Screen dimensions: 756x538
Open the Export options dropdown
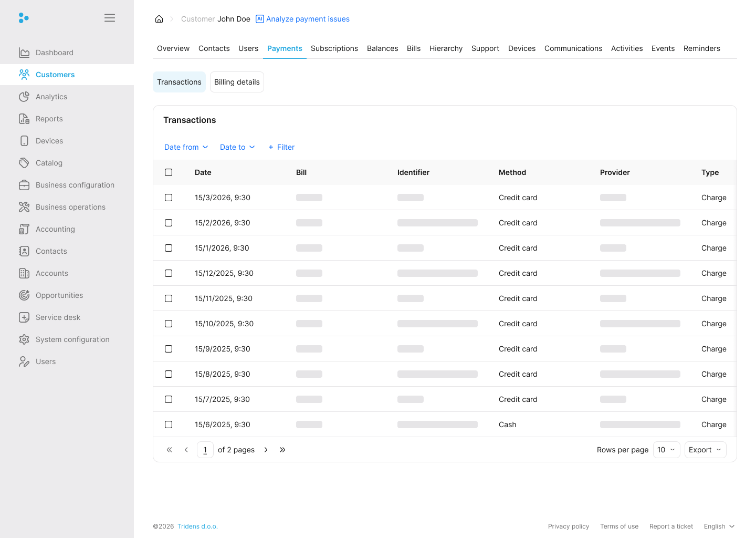(x=705, y=450)
